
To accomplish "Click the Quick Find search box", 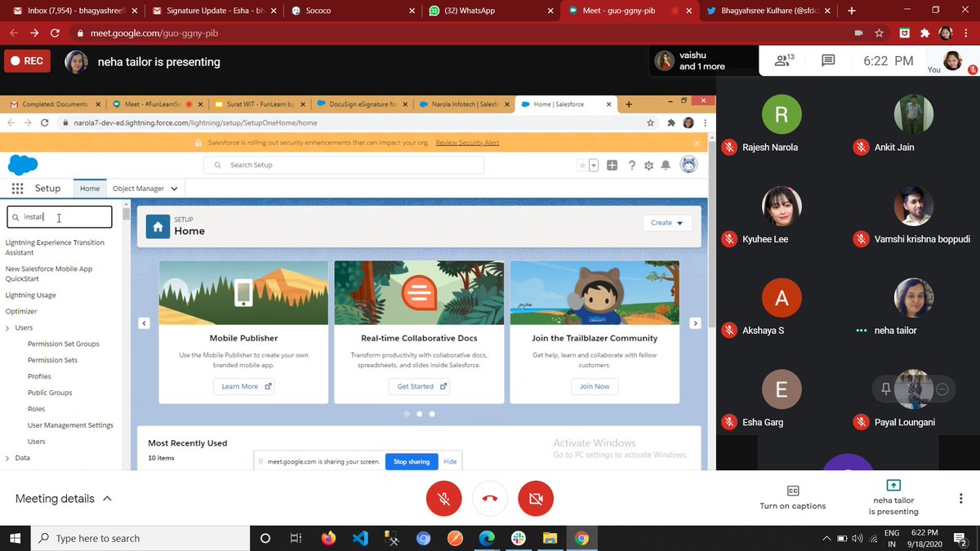I will click(x=59, y=217).
